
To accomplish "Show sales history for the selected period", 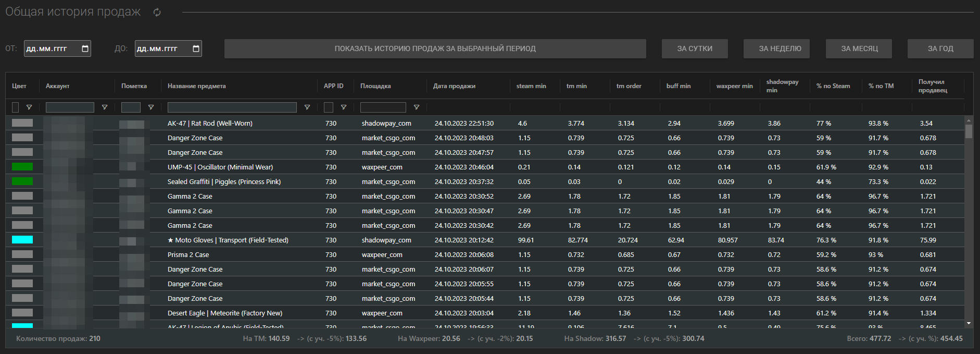I will click(435, 48).
